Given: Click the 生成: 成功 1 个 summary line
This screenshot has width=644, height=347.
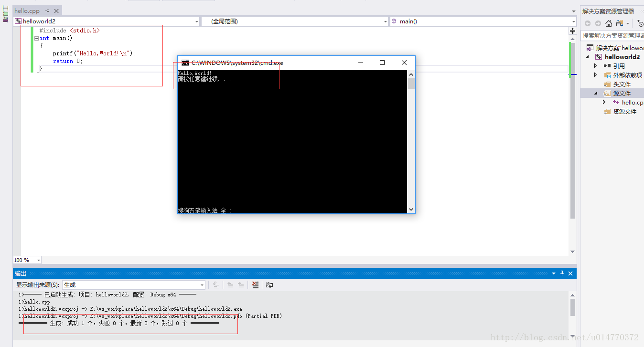Looking at the screenshot, I should (x=118, y=323).
